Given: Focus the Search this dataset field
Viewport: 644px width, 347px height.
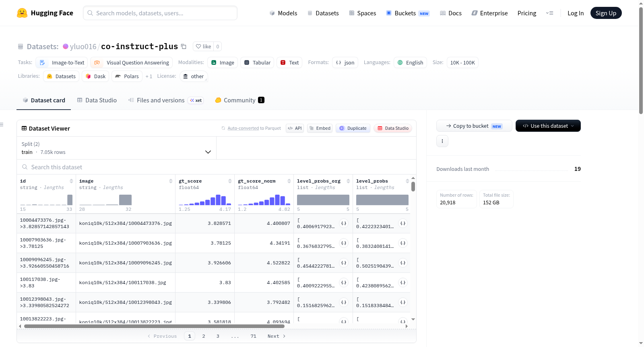Looking at the screenshot, I should pos(217,167).
